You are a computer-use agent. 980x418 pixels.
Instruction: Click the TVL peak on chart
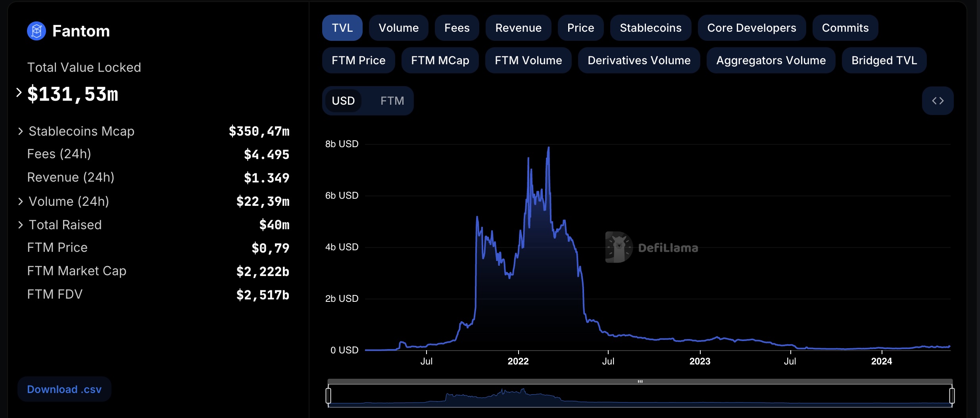point(549,148)
